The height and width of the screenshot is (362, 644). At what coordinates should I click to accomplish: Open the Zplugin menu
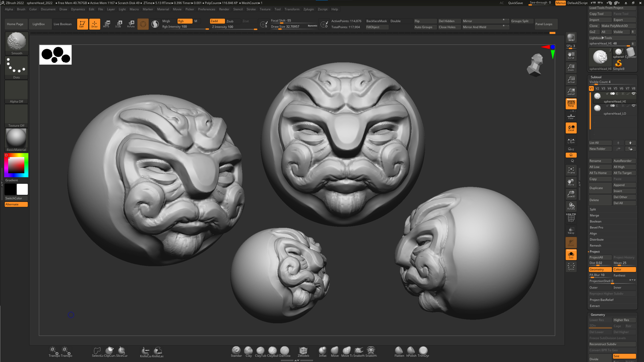point(308,9)
